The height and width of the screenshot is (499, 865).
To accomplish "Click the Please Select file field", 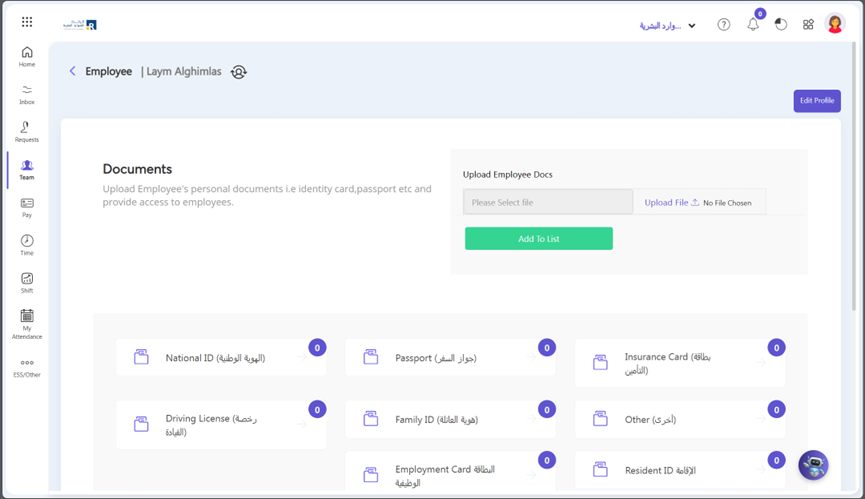I will [548, 203].
